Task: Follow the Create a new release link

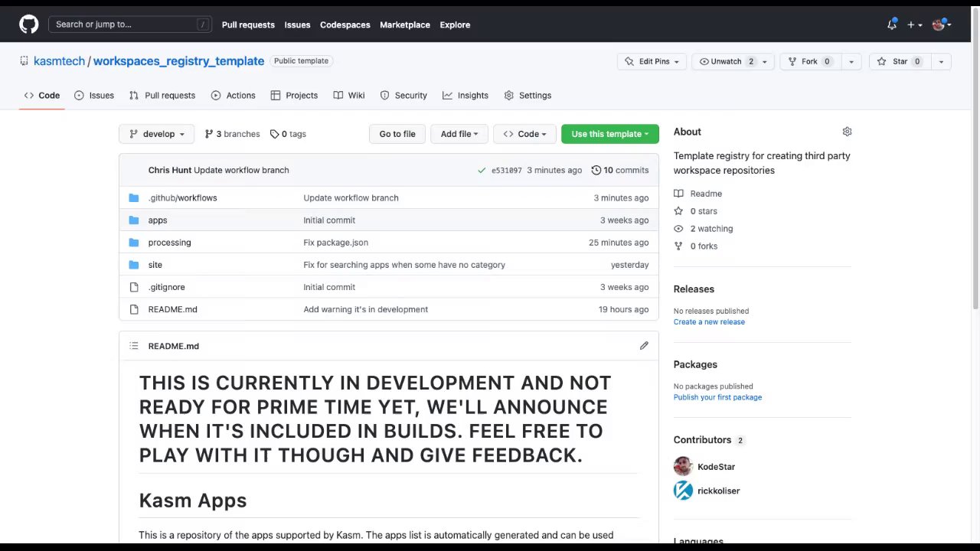Action: 709,322
